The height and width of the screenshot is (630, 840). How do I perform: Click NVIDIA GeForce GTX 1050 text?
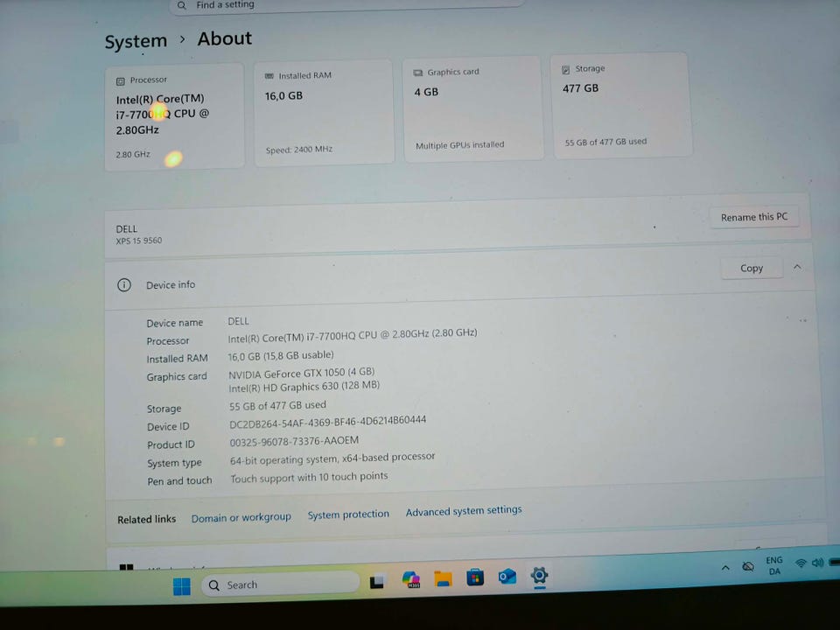point(302,373)
